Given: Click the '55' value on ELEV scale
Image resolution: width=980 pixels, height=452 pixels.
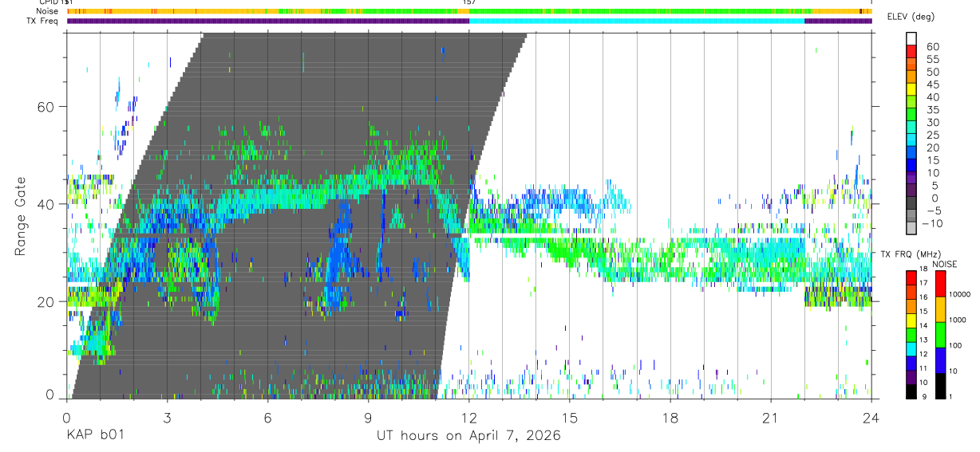Looking at the screenshot, I should [933, 59].
